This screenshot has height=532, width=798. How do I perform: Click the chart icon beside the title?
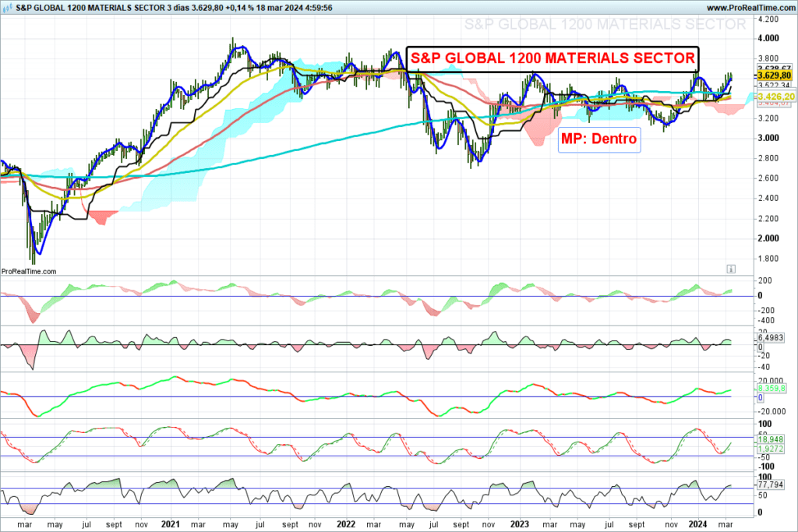[x=8, y=8]
